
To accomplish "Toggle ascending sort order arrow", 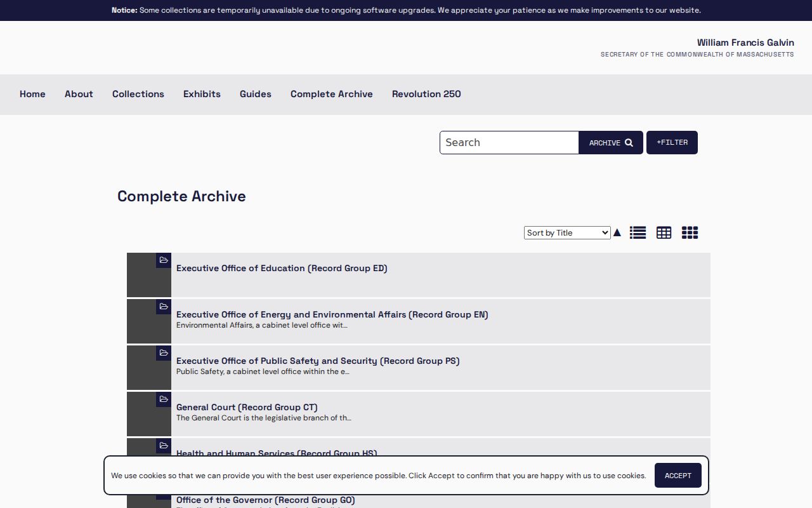I will tap(617, 233).
